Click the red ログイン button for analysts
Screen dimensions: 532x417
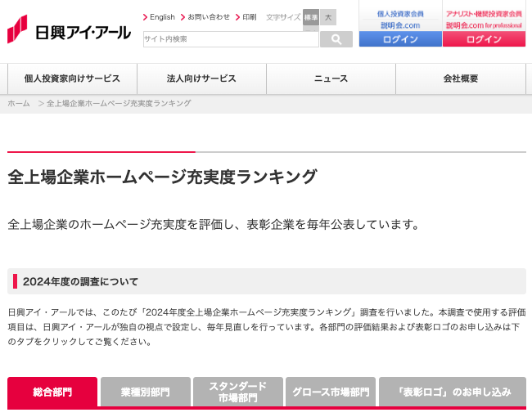tap(483, 39)
